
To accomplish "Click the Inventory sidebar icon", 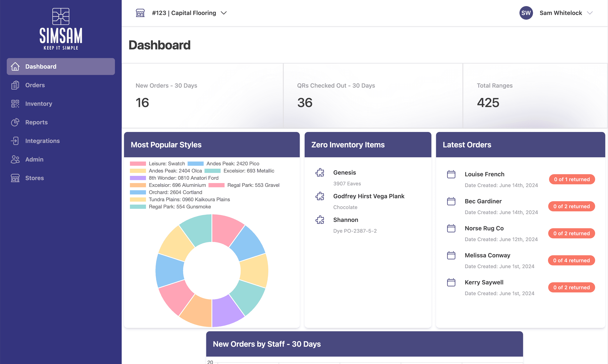I will tap(15, 104).
